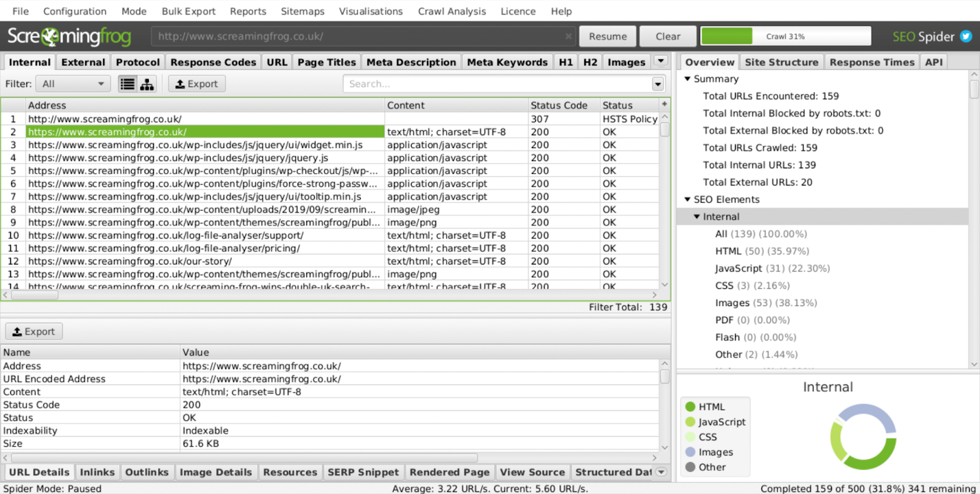
Task: Select the our-story/ URL row
Action: click(330, 261)
